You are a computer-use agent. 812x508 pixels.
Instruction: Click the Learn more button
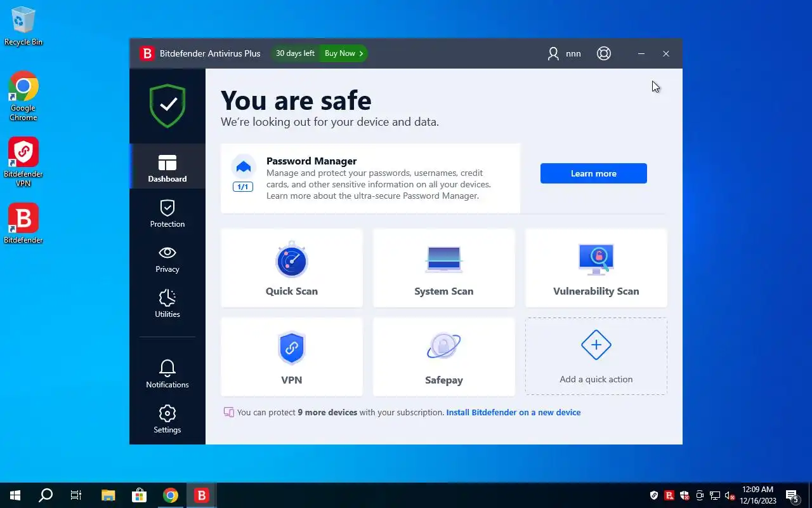(x=594, y=173)
